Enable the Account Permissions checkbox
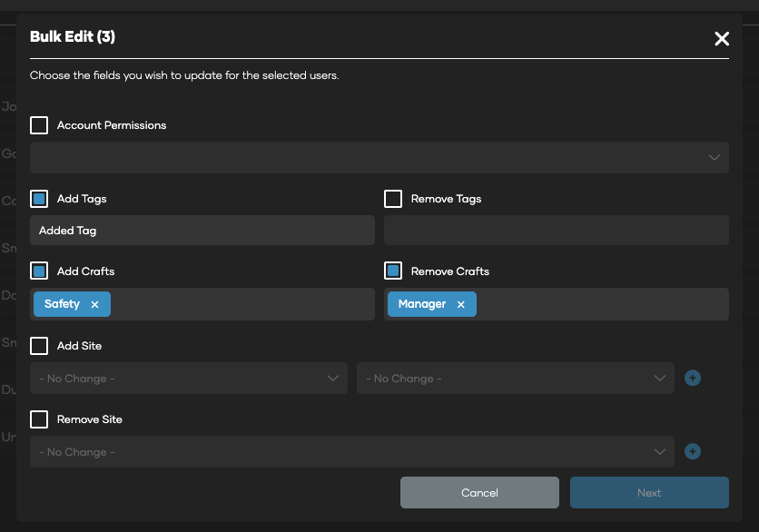 pos(39,125)
